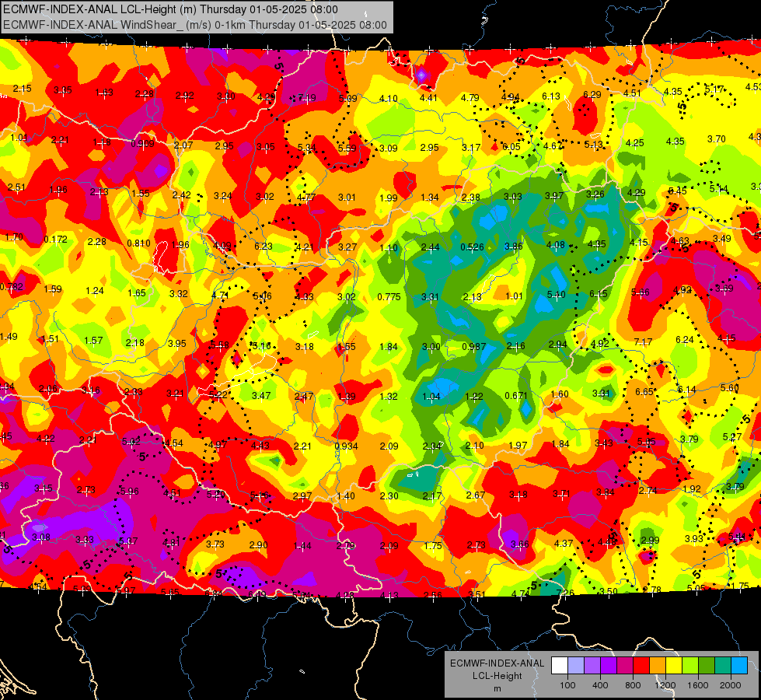Viewport: 761px width, 700px height.
Task: Click the legend value 100
Action: [x=567, y=685]
